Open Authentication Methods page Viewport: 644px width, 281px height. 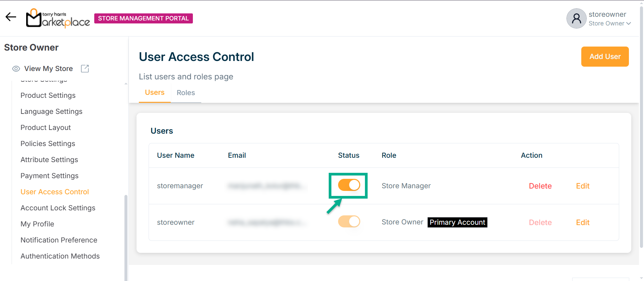[x=60, y=256]
